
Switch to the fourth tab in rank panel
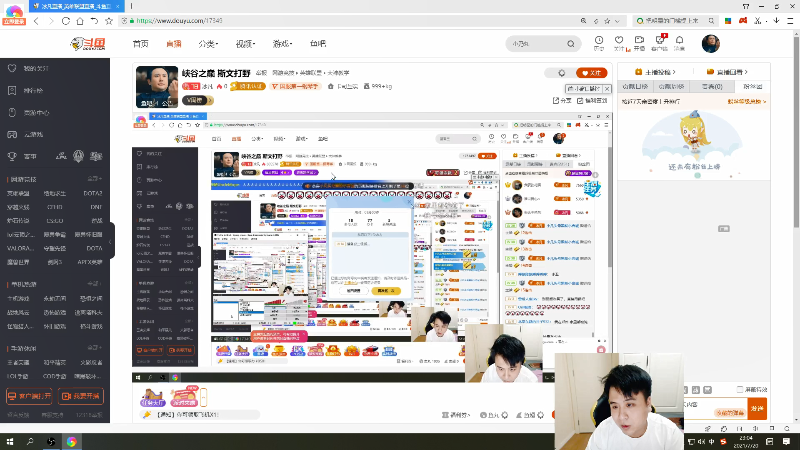coord(752,87)
